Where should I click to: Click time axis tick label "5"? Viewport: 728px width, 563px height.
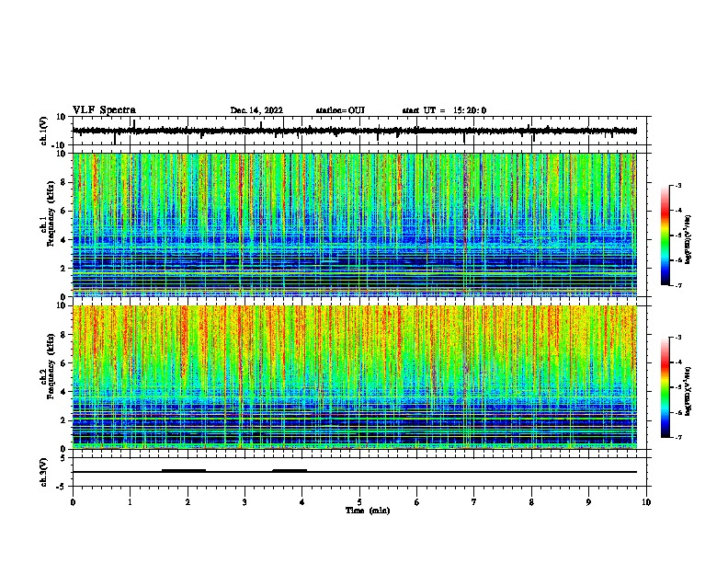tap(359, 502)
